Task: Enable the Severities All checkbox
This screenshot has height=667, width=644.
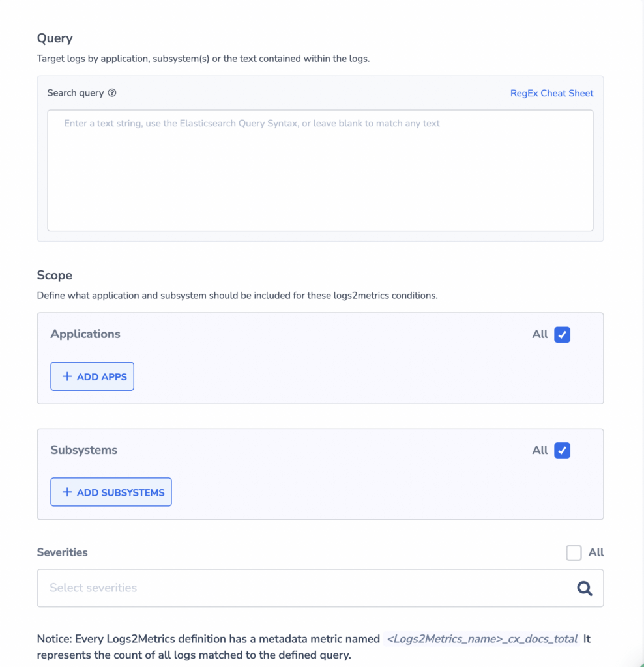Action: 574,552
